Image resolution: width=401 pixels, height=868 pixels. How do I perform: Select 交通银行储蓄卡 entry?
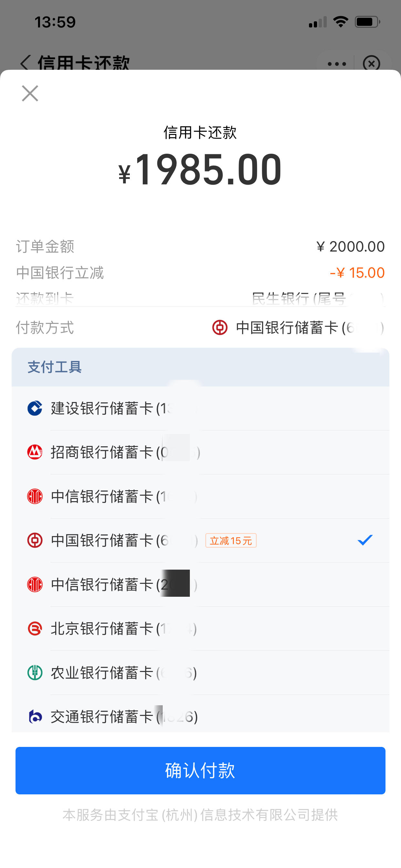point(200,714)
